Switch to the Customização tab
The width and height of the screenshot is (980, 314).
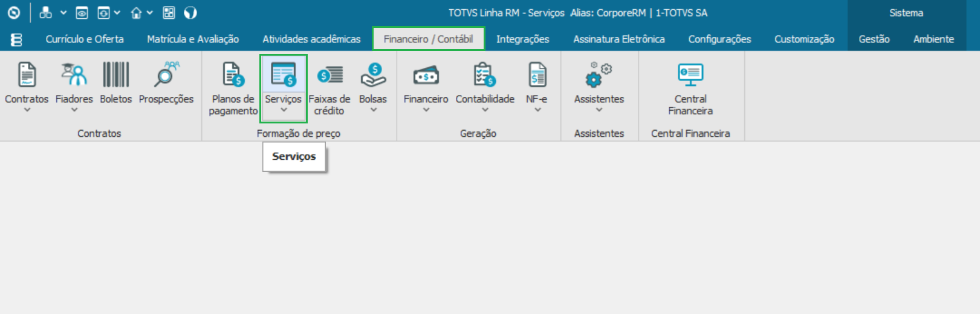[804, 39]
